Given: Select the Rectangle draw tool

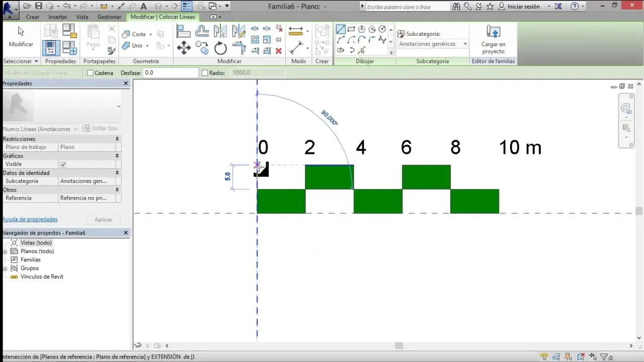Looking at the screenshot, I should (351, 29).
